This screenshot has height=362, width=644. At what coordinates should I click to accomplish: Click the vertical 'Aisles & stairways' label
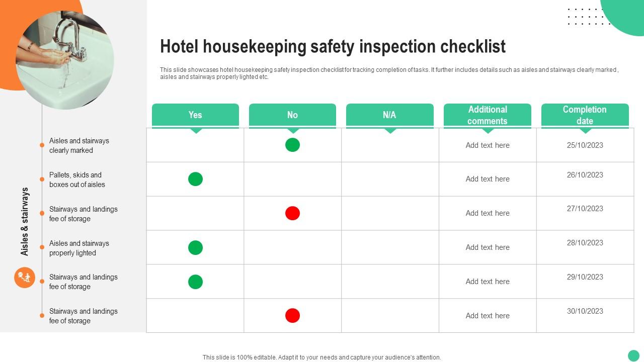tap(25, 221)
